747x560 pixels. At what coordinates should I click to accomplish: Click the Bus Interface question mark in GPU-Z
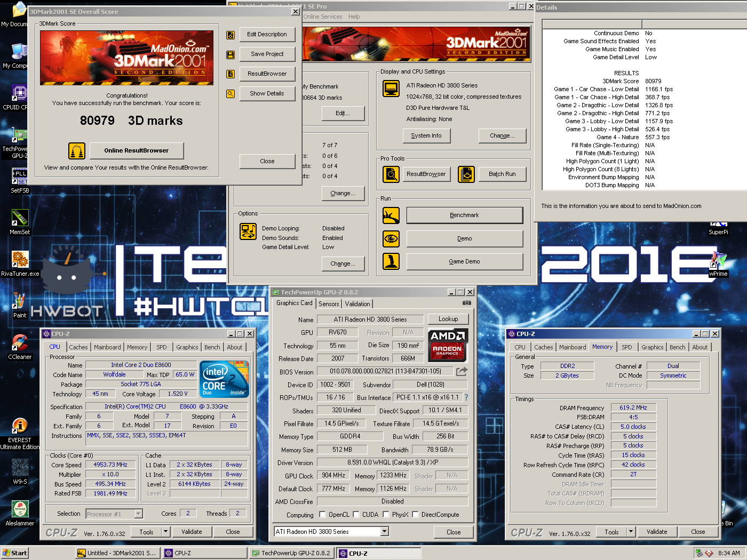(466, 397)
